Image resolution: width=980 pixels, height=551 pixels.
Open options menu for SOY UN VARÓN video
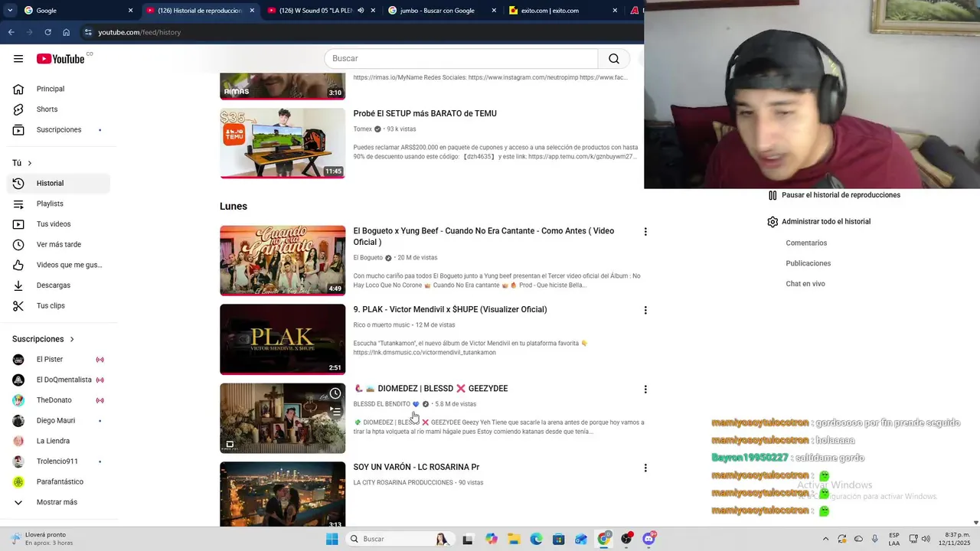coord(645,468)
